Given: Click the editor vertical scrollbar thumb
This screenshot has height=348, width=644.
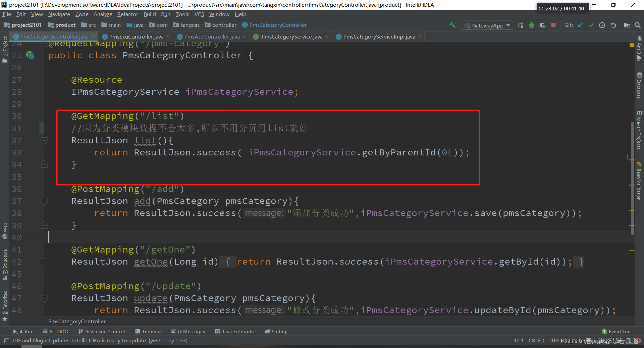Looking at the screenshot, I should 633,178.
